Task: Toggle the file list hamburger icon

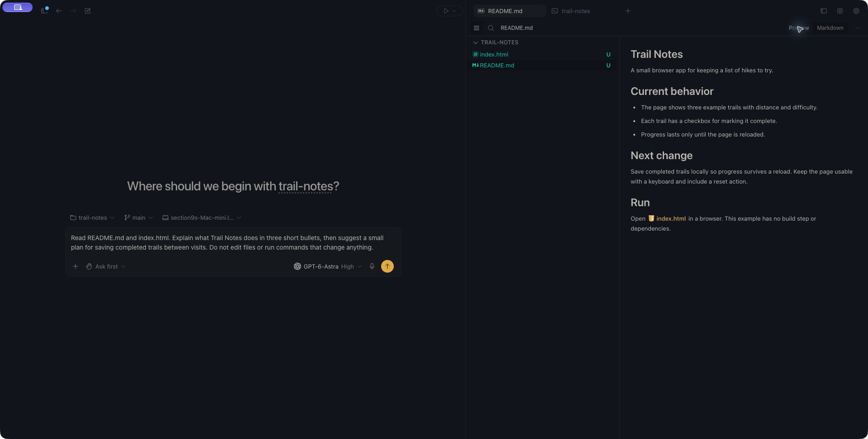Action: [x=476, y=28]
